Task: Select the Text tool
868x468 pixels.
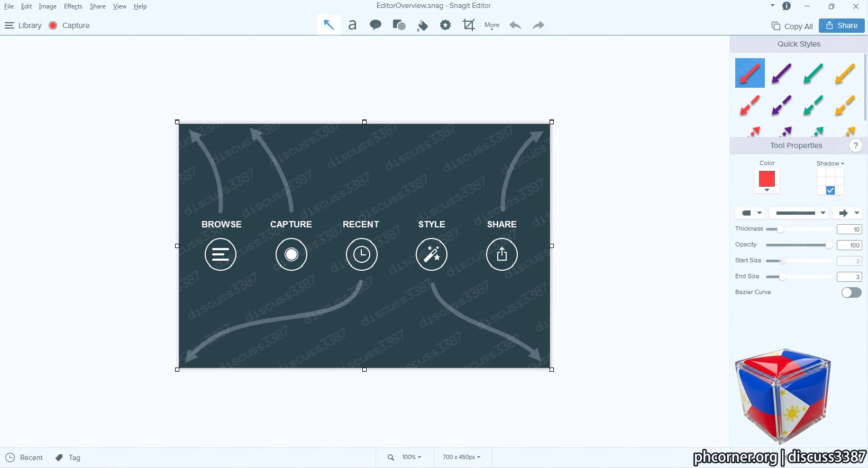Action: point(352,25)
